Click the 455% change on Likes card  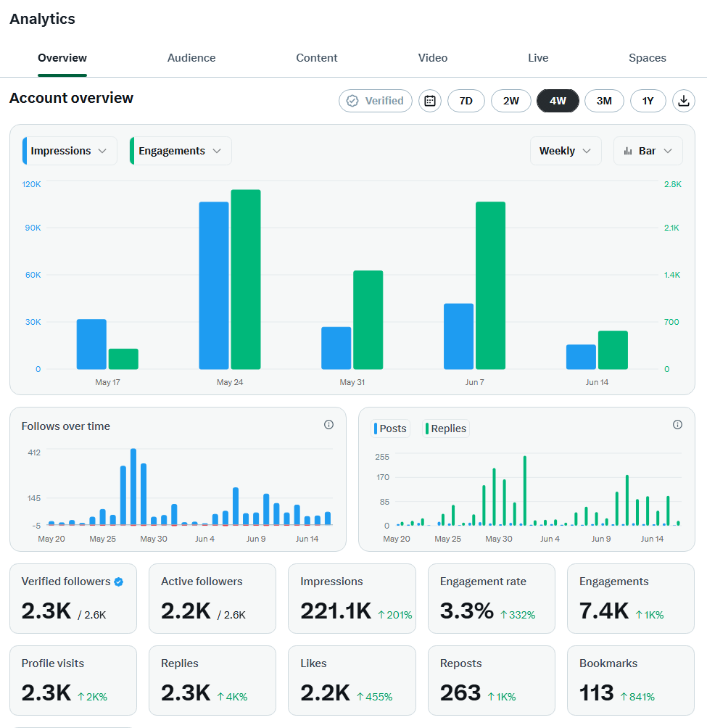[375, 697]
